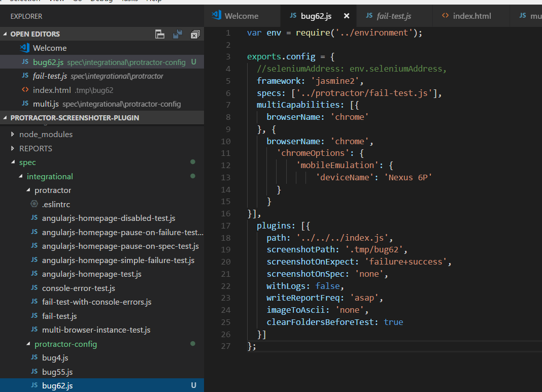Open angularjs-homepage-simple-failure-test.js file

[102, 260]
